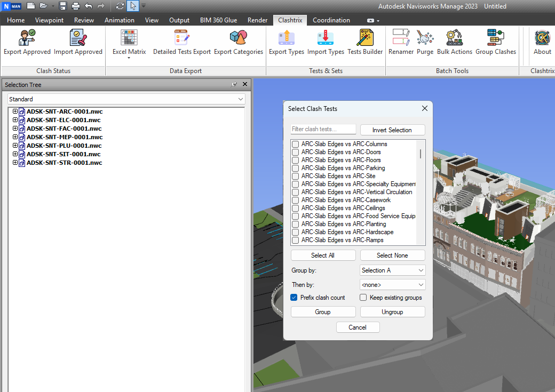The image size is (555, 392).
Task: Cancel the Select Clash Tests dialog
Action: click(x=358, y=327)
